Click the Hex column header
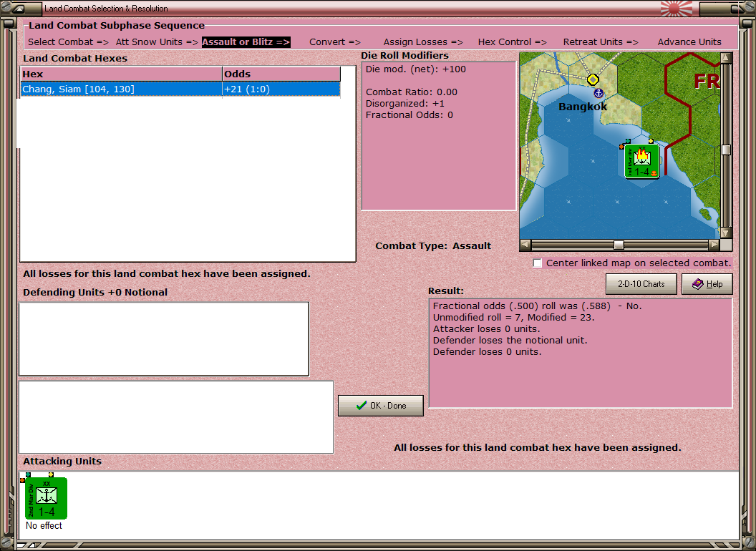 click(x=121, y=74)
